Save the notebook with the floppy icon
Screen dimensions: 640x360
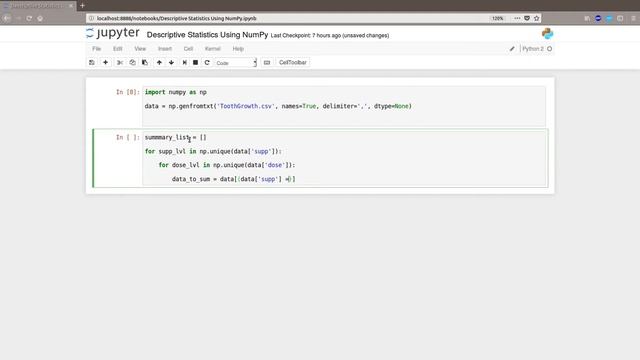tap(92, 62)
